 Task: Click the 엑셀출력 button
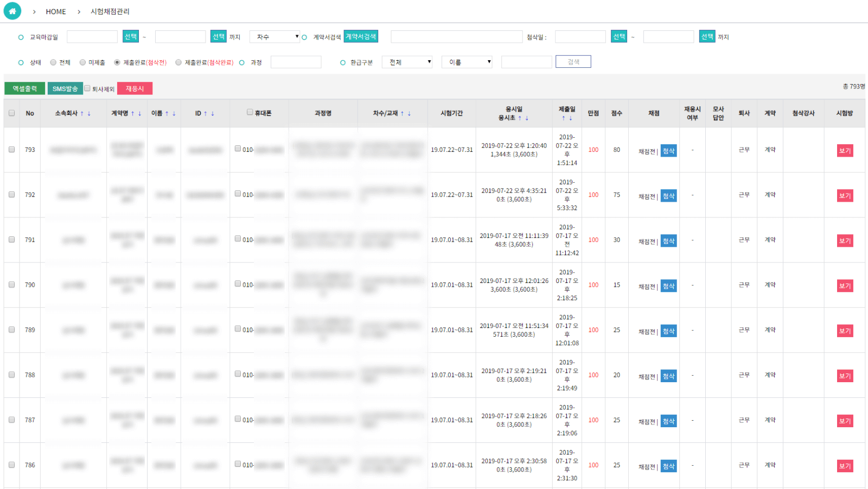point(25,88)
